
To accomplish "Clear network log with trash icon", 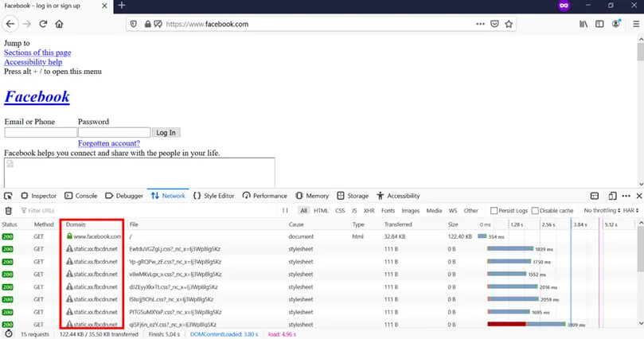I will 8,211.
